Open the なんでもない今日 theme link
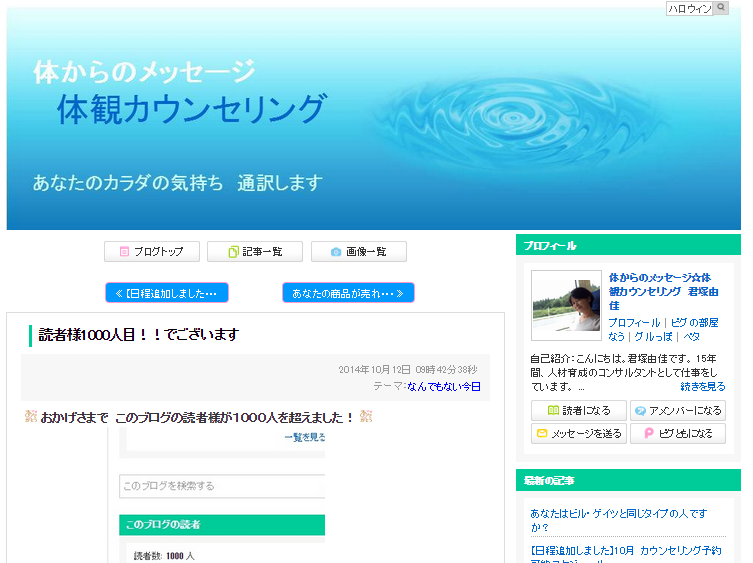 [443, 386]
